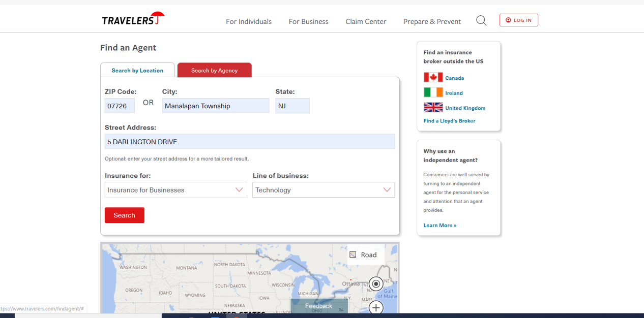Click the Street Address input field
Viewport: 644px width, 318px height.
[x=250, y=142]
